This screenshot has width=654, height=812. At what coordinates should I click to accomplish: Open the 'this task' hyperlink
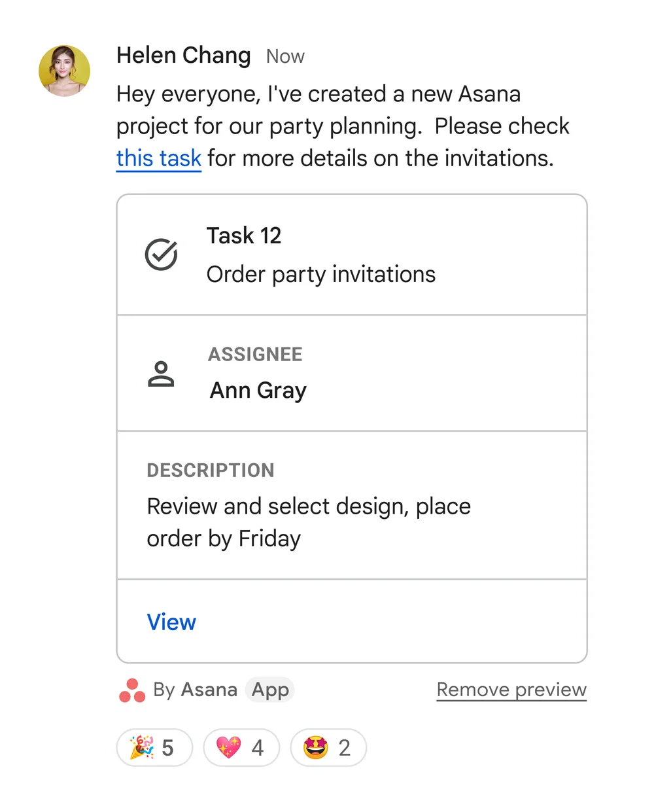159,158
